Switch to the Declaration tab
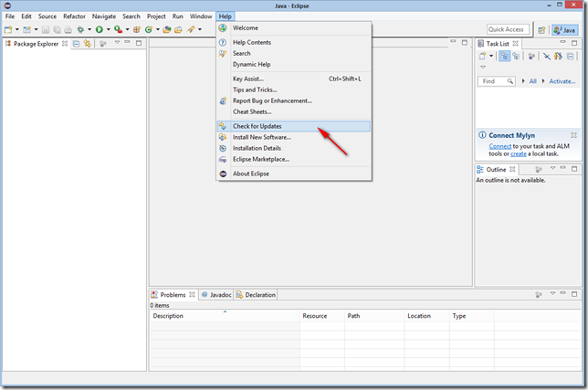 256,295
